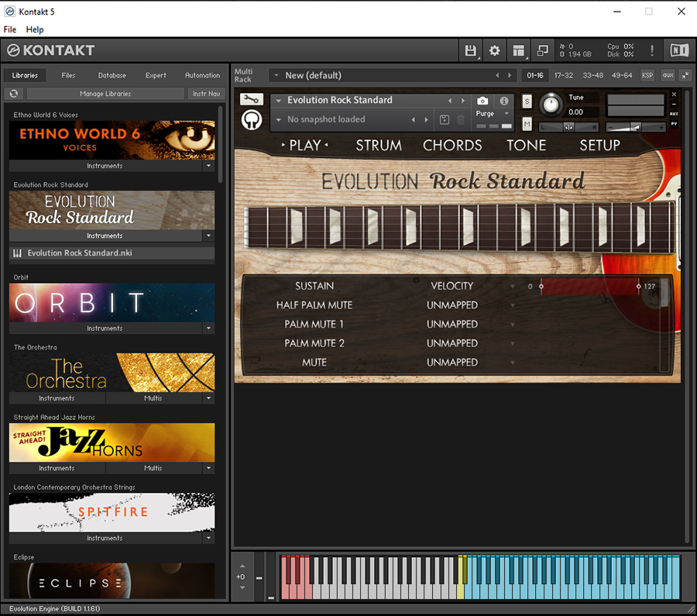The image size is (697, 616).
Task: Select next snapshot with right arrow
Action: pyautogui.click(x=426, y=119)
